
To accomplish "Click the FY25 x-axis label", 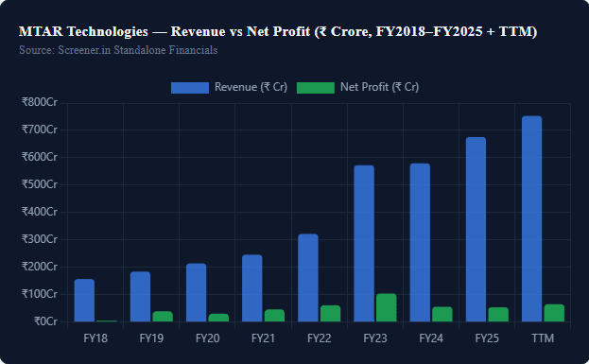I will 487,338.
